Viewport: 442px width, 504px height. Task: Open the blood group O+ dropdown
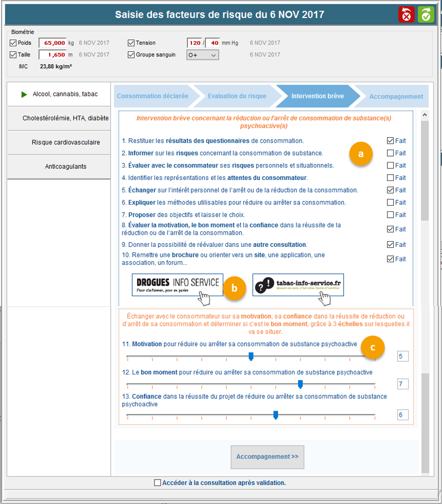[x=202, y=55]
